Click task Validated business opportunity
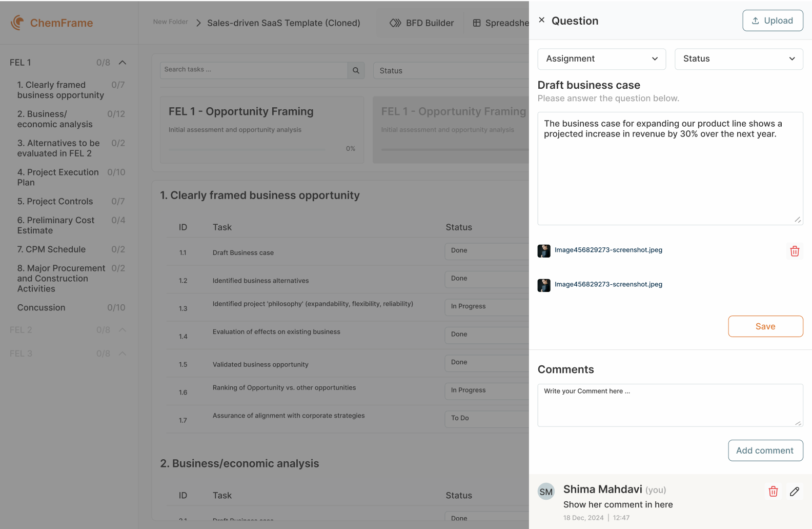The width and height of the screenshot is (812, 529). [x=260, y=365]
